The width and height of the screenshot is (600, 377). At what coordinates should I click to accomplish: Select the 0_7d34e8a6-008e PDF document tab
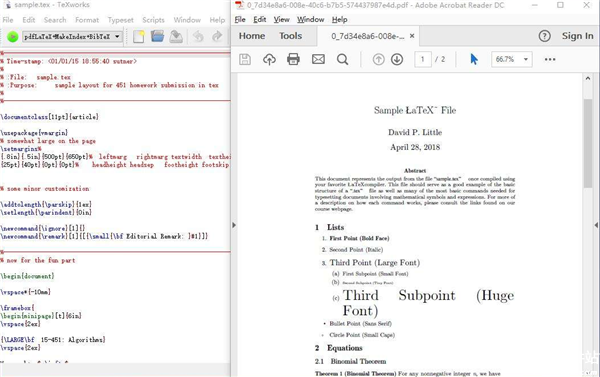[368, 36]
